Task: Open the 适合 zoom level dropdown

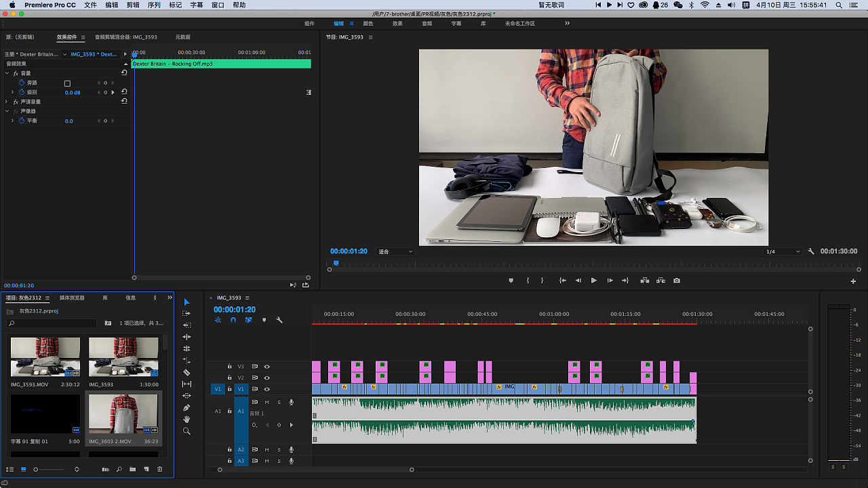Action: tap(395, 251)
